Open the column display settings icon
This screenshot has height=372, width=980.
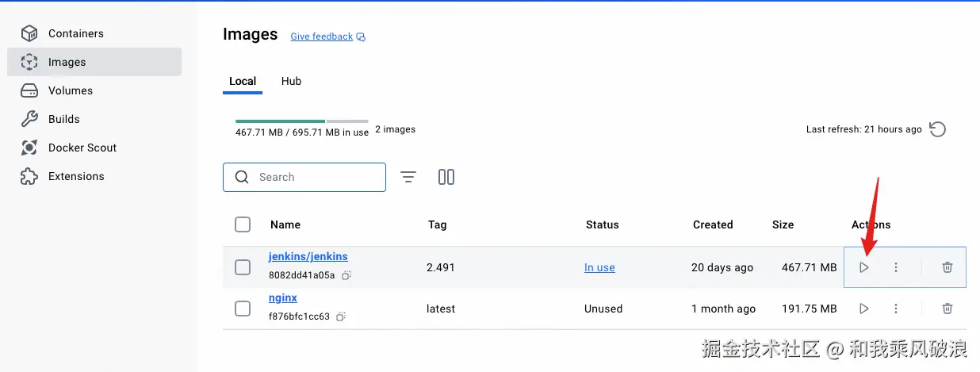(x=446, y=177)
